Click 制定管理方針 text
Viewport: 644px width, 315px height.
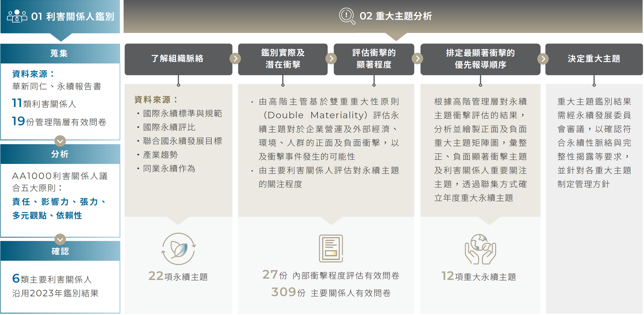click(584, 184)
